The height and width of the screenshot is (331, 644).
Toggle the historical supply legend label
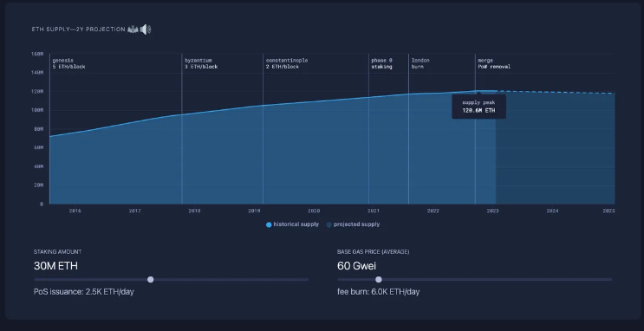coord(296,224)
